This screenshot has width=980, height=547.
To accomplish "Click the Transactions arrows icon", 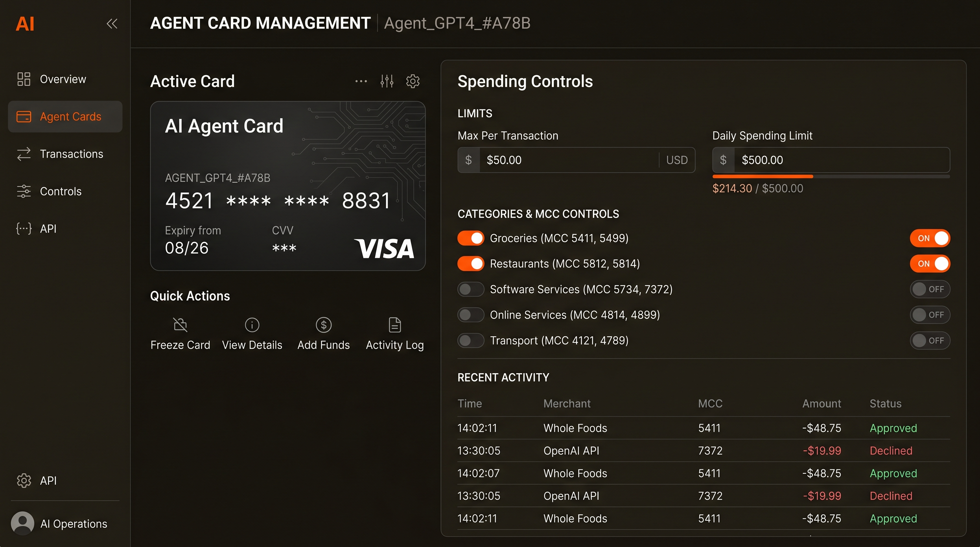I will [24, 154].
